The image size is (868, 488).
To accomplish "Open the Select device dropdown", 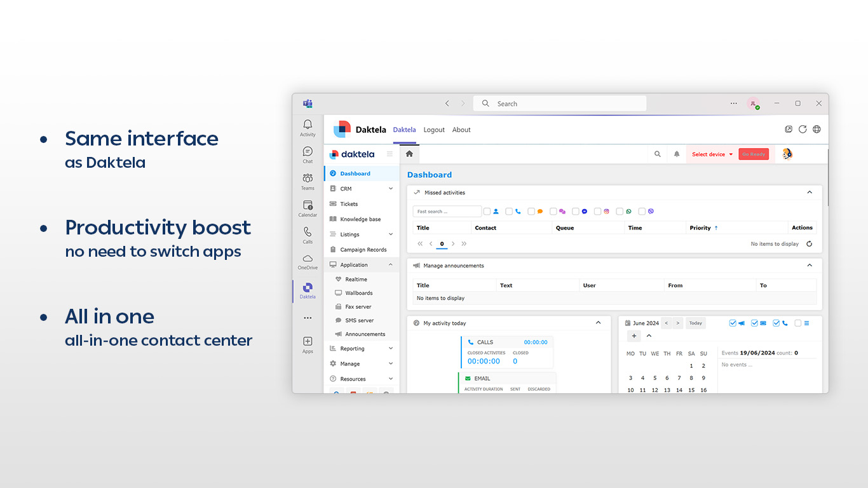I will 712,154.
